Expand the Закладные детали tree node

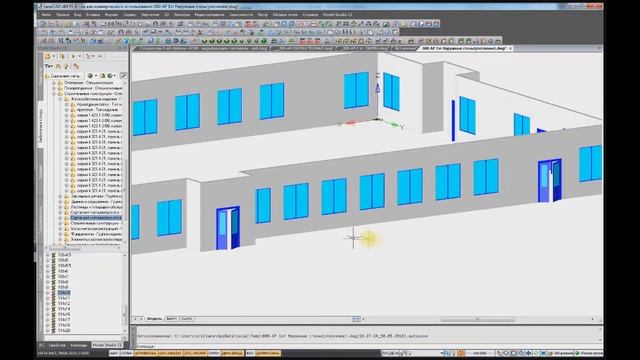click(x=60, y=196)
